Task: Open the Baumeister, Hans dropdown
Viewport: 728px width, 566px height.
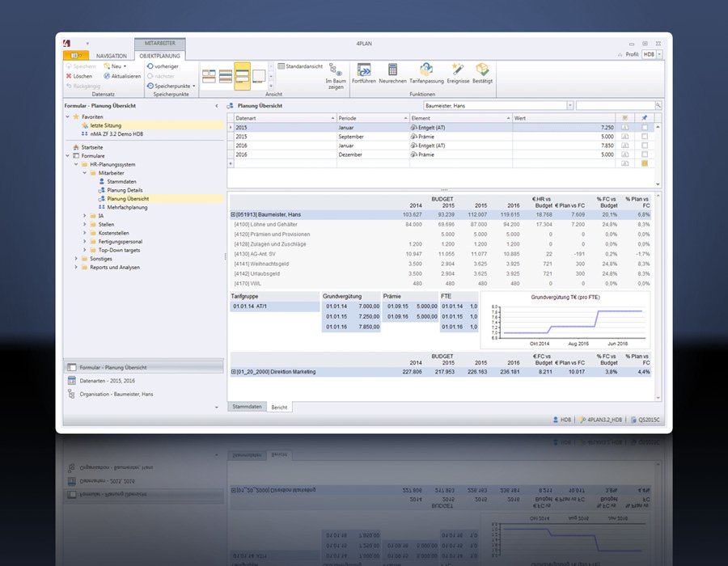Action: [570, 105]
